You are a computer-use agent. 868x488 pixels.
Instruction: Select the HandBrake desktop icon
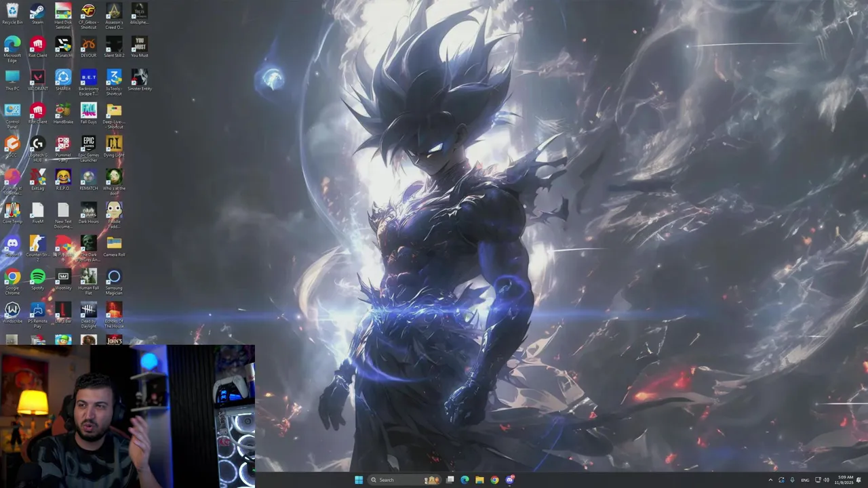pyautogui.click(x=63, y=114)
